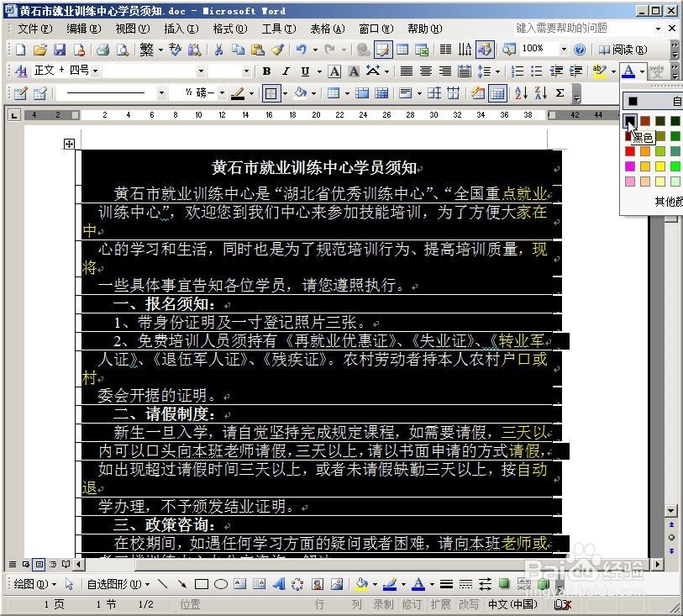Increase paragraph indent
The image size is (683, 616).
pyautogui.click(x=575, y=71)
